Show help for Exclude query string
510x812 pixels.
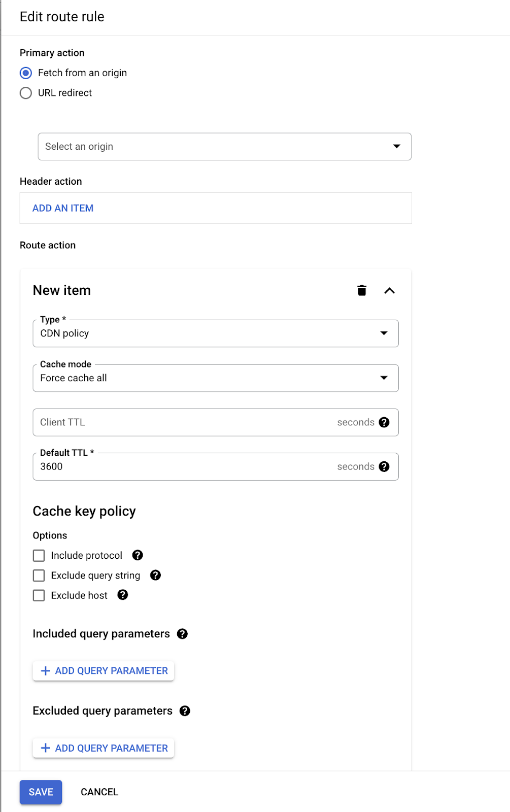(x=156, y=575)
